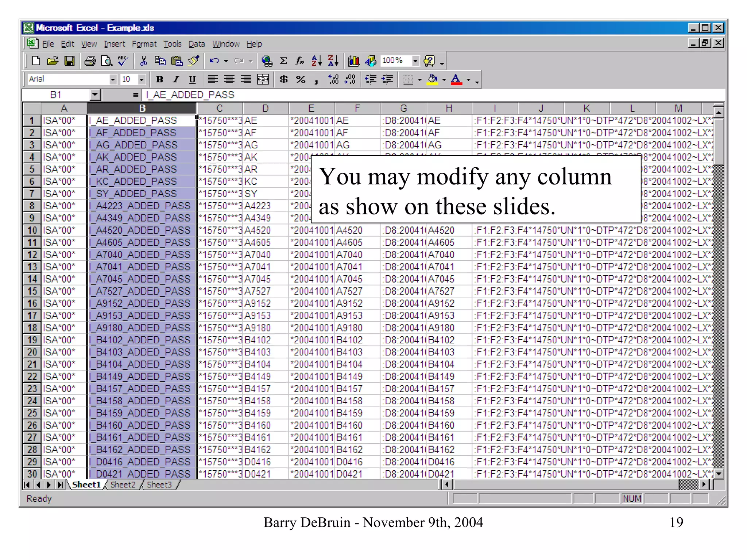
Task: Toggle Italic formatting
Action: (176, 79)
